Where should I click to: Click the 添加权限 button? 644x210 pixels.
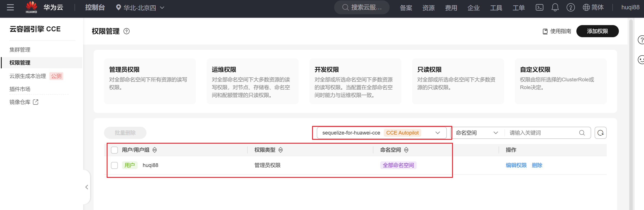pos(597,31)
